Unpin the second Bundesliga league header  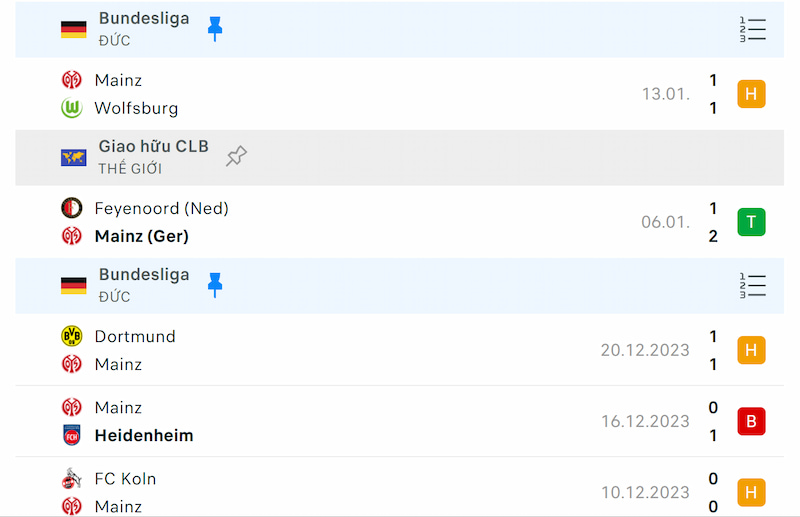point(215,285)
